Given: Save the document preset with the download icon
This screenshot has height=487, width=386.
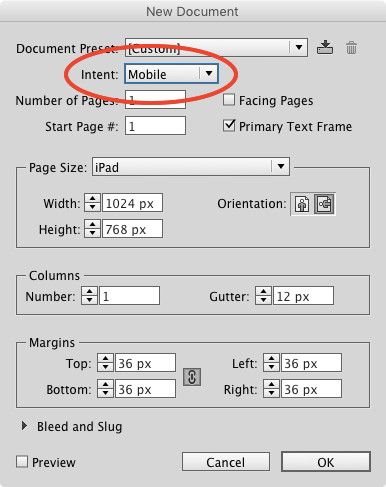Looking at the screenshot, I should pyautogui.click(x=325, y=47).
